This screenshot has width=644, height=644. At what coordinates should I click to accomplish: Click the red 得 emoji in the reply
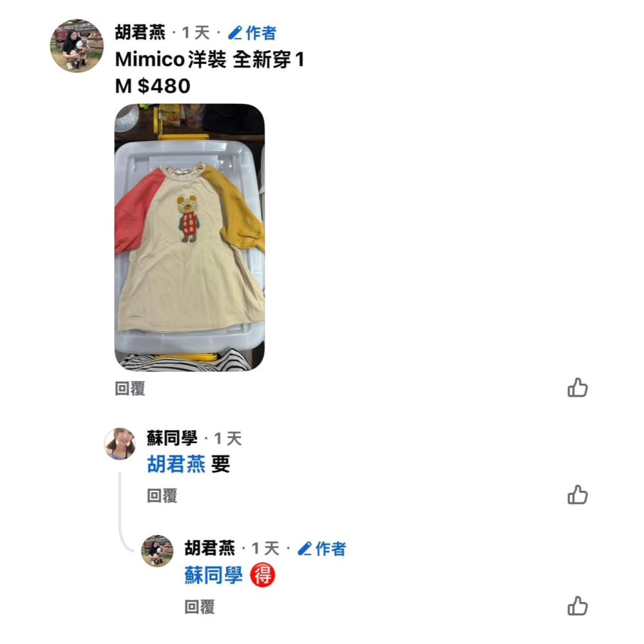click(263, 574)
